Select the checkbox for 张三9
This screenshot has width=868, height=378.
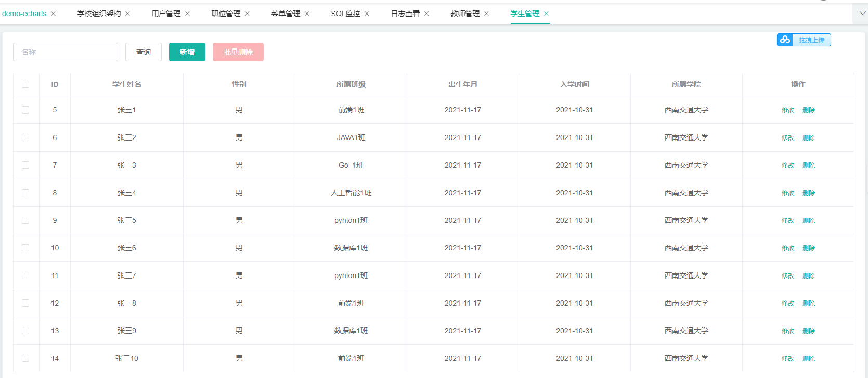pyautogui.click(x=25, y=331)
